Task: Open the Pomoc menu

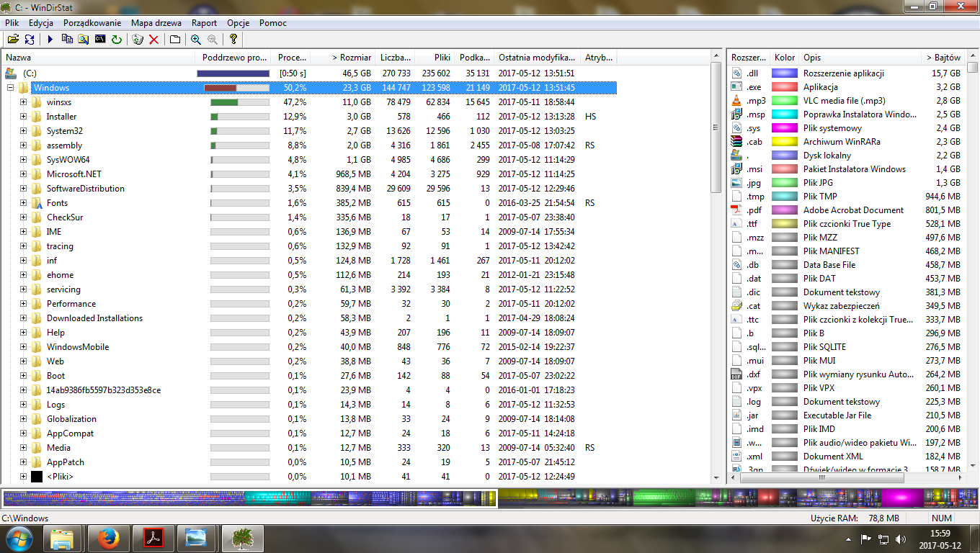Action: [x=273, y=23]
